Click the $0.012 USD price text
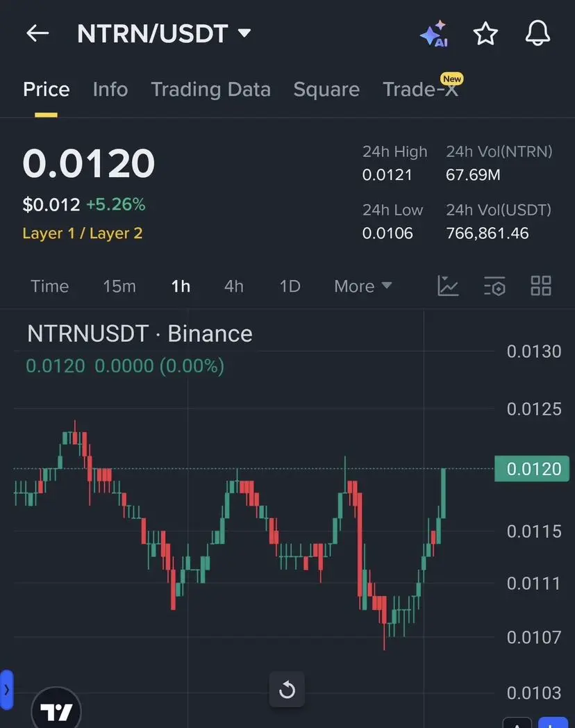This screenshot has width=575, height=728. [51, 205]
